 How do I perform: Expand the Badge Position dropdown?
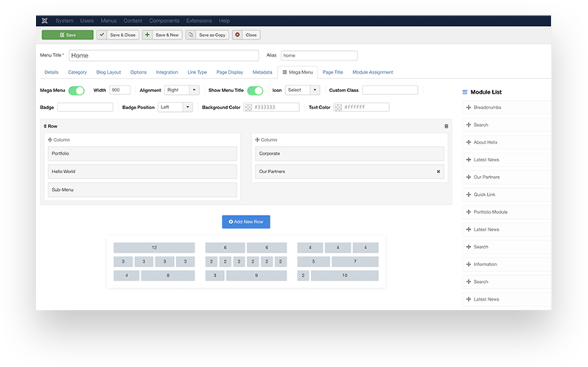175,108
